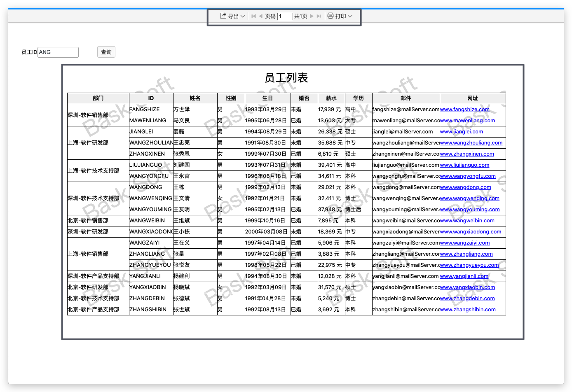Viewport: 572px width, 392px height.
Task: Select the MAWENLIANG ID cell
Action: (x=151, y=121)
